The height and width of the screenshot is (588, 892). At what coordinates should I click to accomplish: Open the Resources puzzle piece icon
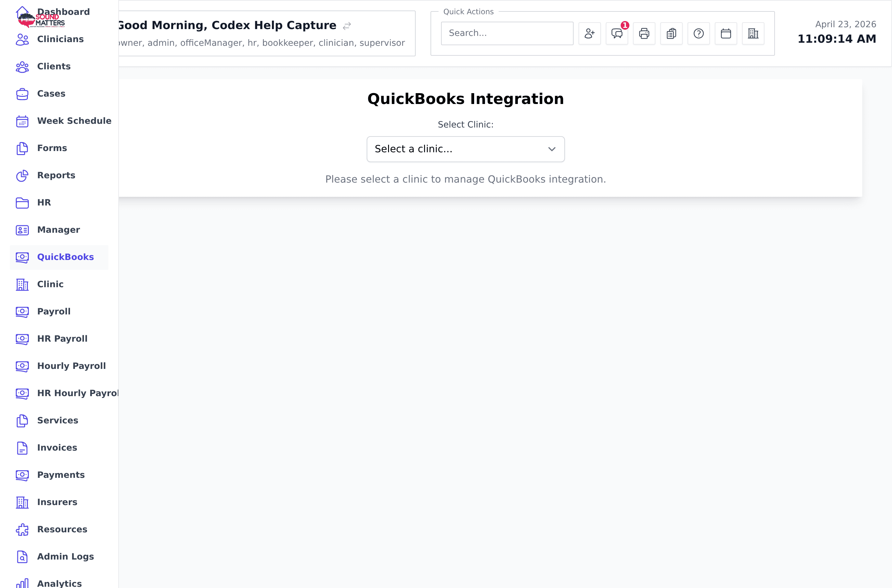(x=22, y=530)
